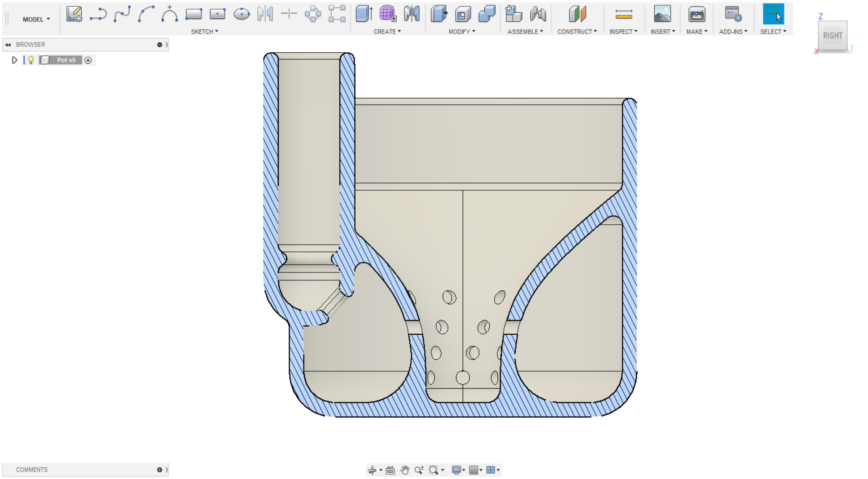Image resolution: width=868 pixels, height=479 pixels.
Task: Select the Press Pull modify icon
Action: pyautogui.click(x=439, y=14)
